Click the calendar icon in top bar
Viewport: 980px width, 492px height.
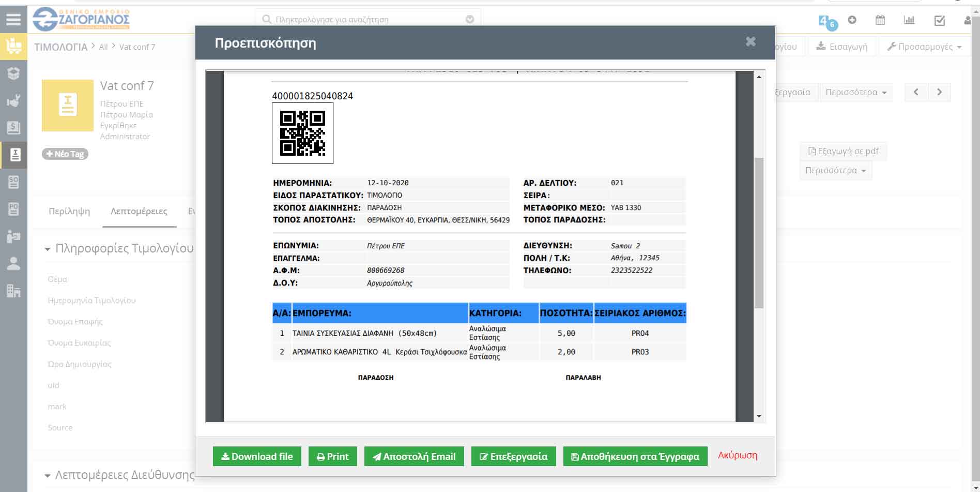pyautogui.click(x=880, y=20)
